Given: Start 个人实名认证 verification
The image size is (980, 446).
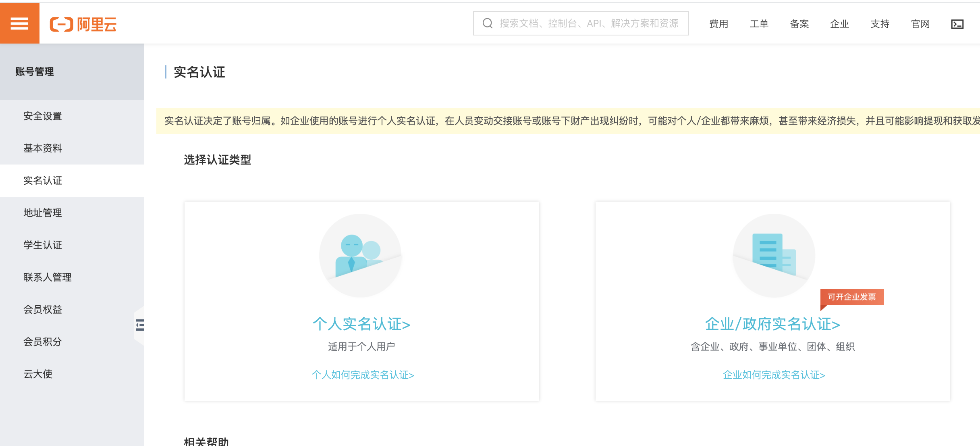Looking at the screenshot, I should pos(361,324).
